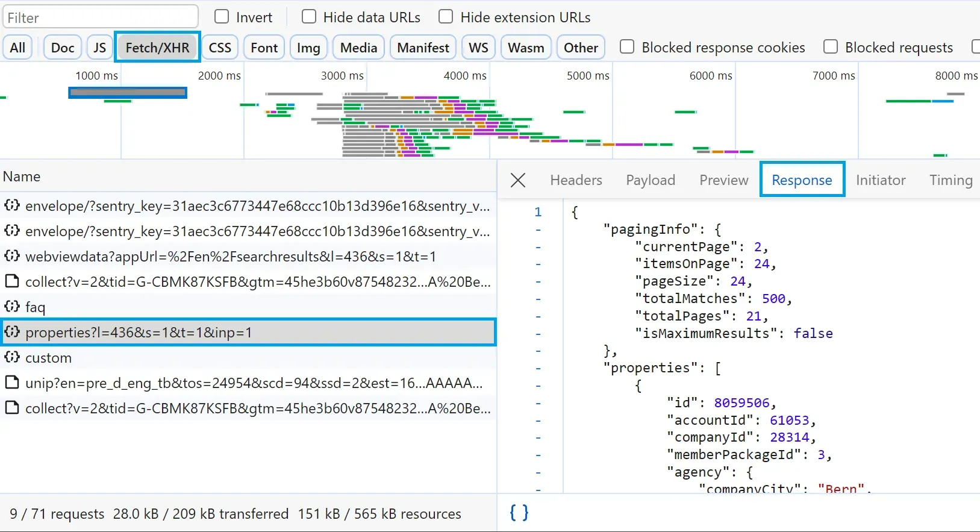Click the 9 / 71 requests status text
This screenshot has height=532, width=980.
[57, 514]
